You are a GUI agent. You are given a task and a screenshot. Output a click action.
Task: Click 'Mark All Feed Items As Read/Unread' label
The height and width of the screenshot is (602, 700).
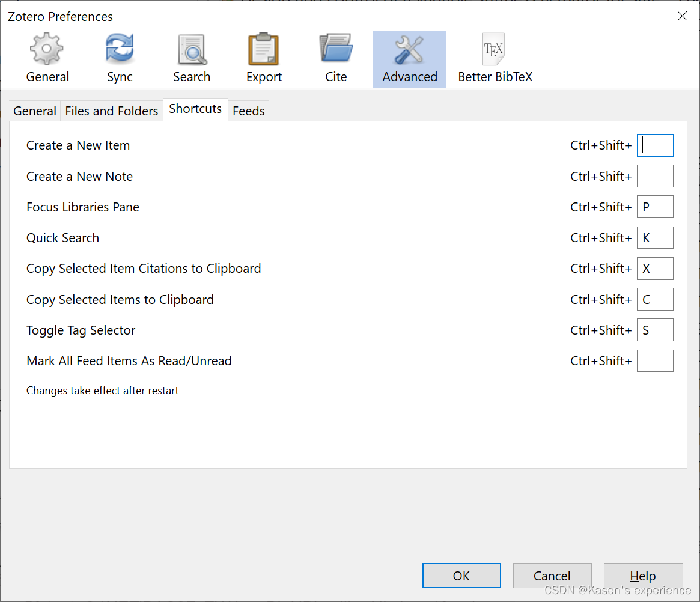(x=129, y=361)
